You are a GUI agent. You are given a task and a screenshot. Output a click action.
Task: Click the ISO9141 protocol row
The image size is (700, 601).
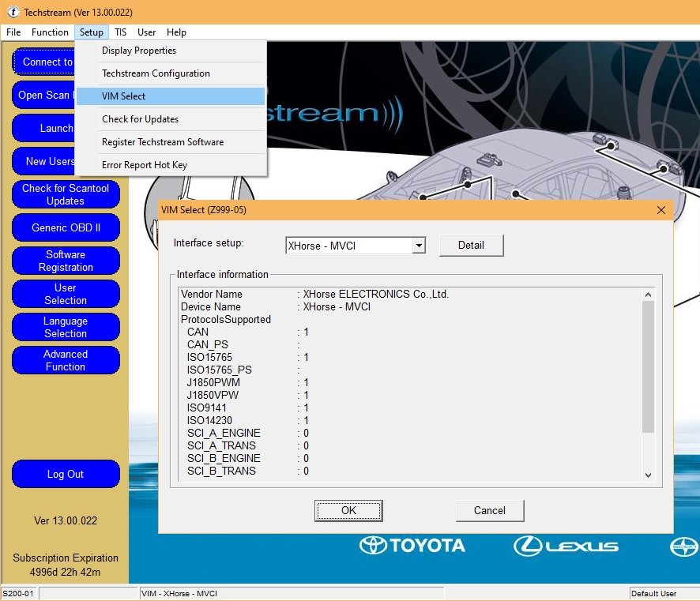click(x=248, y=408)
